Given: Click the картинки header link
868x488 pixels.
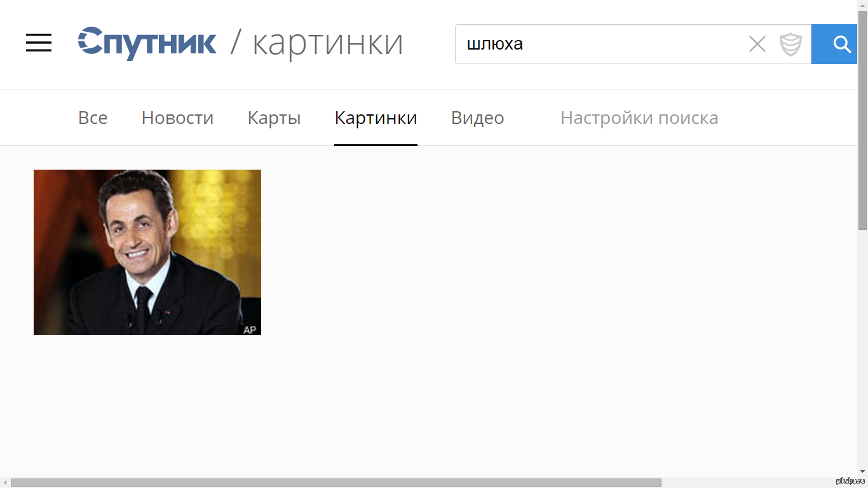Looking at the screenshot, I should [328, 43].
